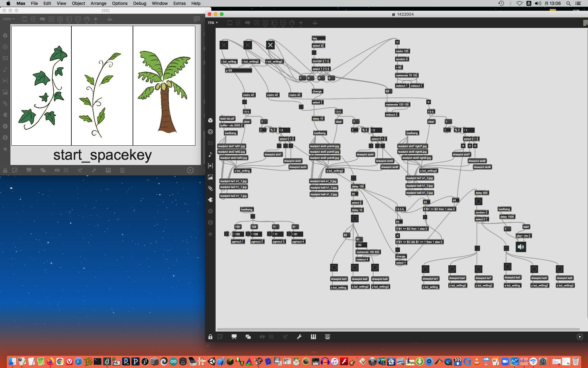Click the start message box

click(526, 227)
